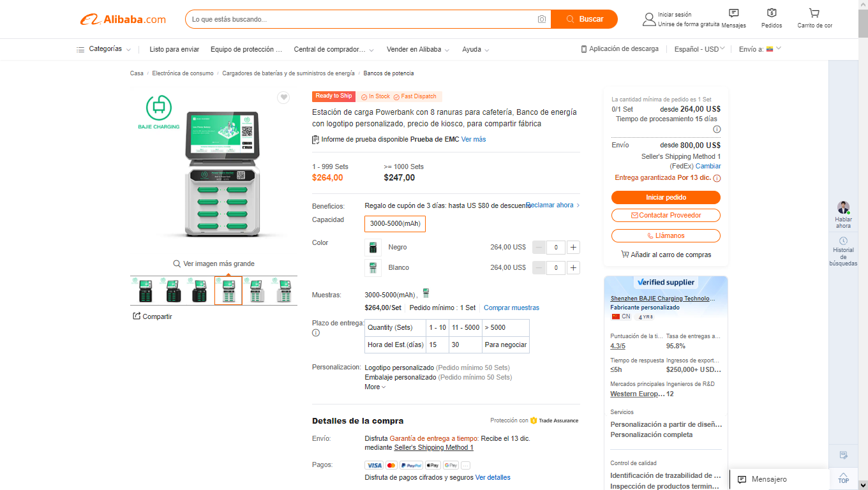
Task: Open the Pedidos orders icon
Action: [x=772, y=13]
